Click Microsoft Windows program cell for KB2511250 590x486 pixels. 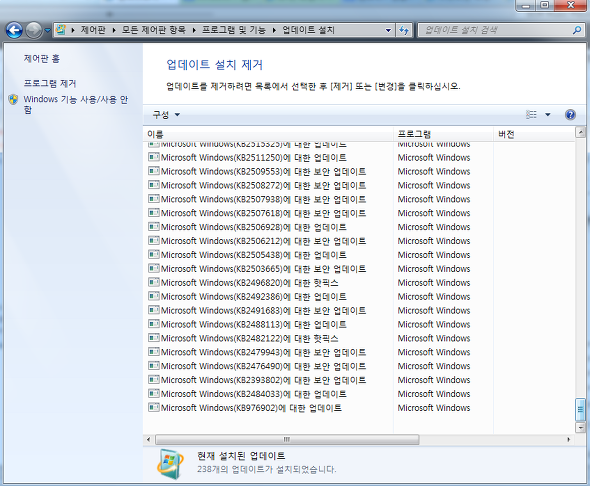pos(434,158)
